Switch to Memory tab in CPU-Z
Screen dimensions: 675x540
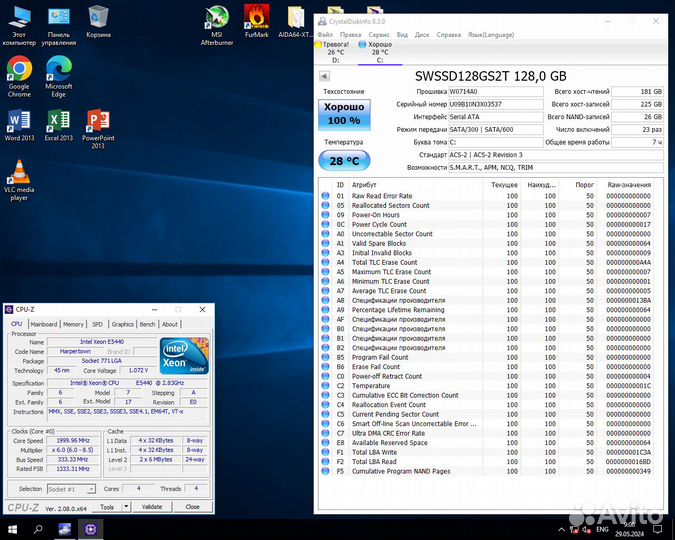point(73,324)
